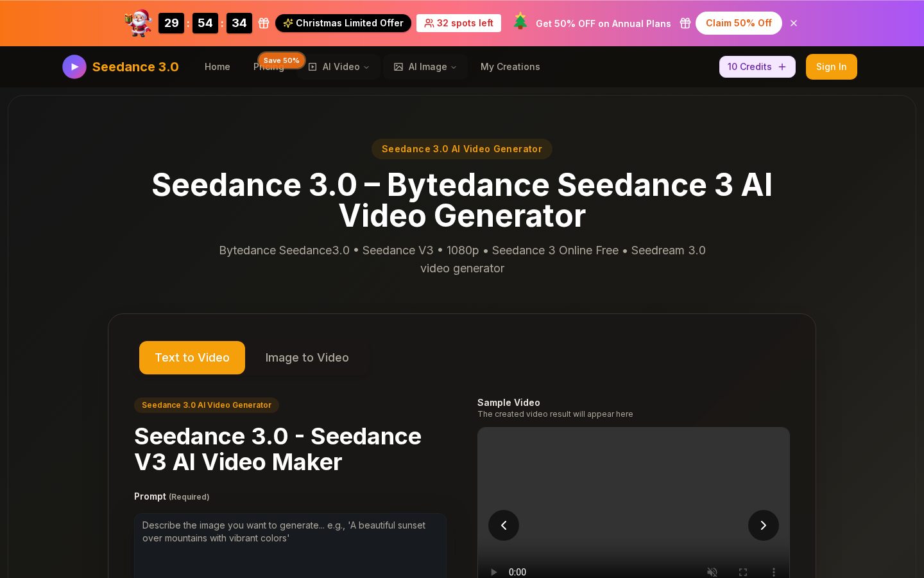Click the Seedance 3.0 play logo icon

(74, 67)
